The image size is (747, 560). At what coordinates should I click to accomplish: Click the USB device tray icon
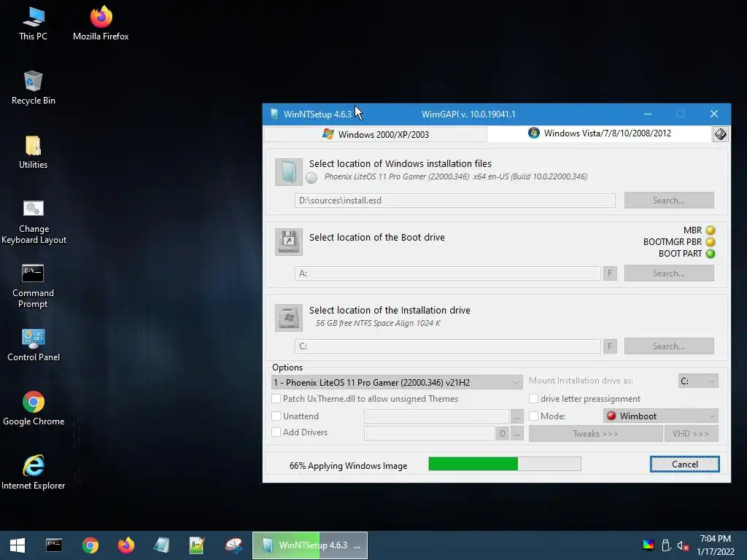click(x=666, y=545)
